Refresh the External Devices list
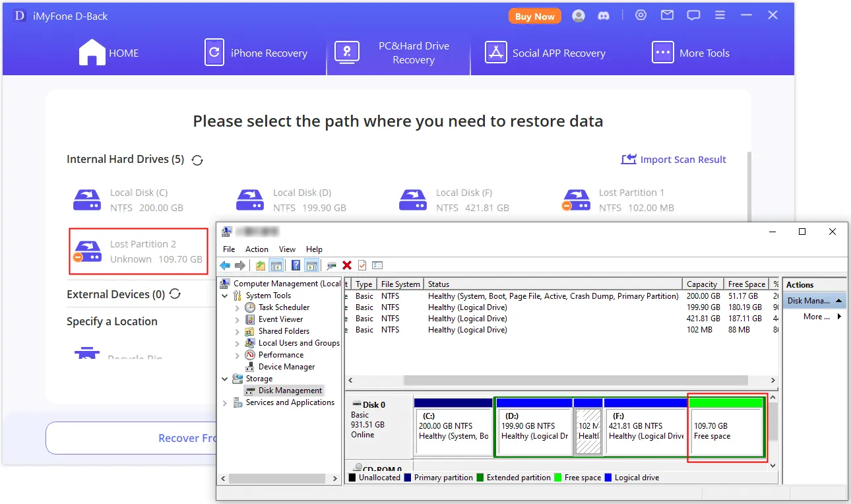This screenshot has height=504, width=851. (175, 294)
